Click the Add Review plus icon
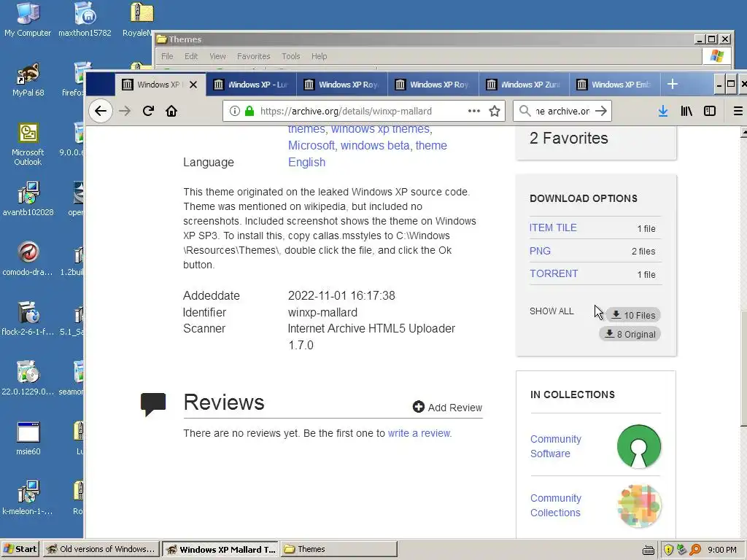Image resolution: width=747 pixels, height=560 pixels. click(418, 407)
